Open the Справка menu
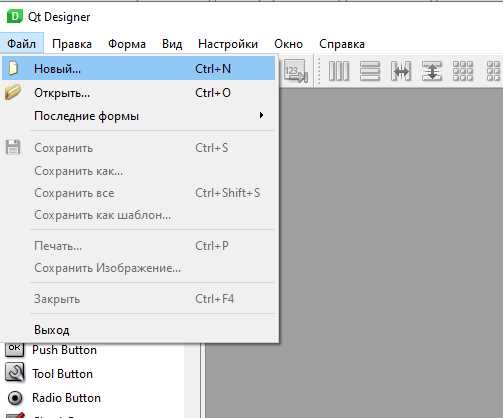 [342, 44]
